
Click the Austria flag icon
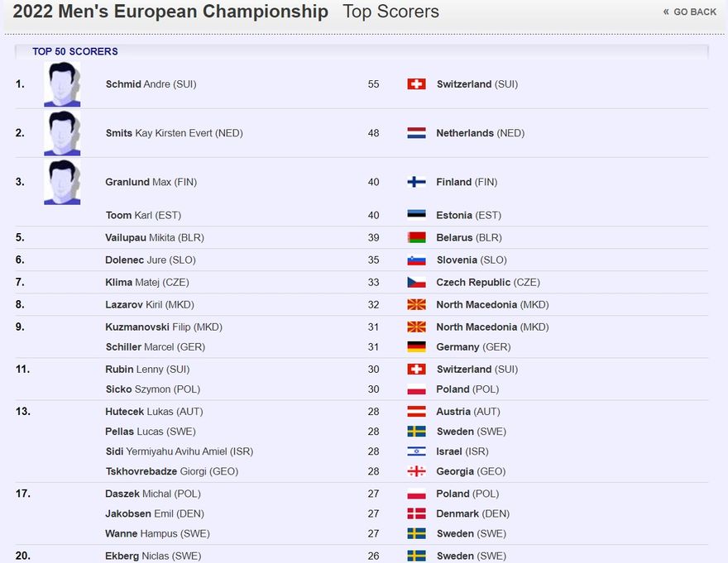[x=416, y=411]
